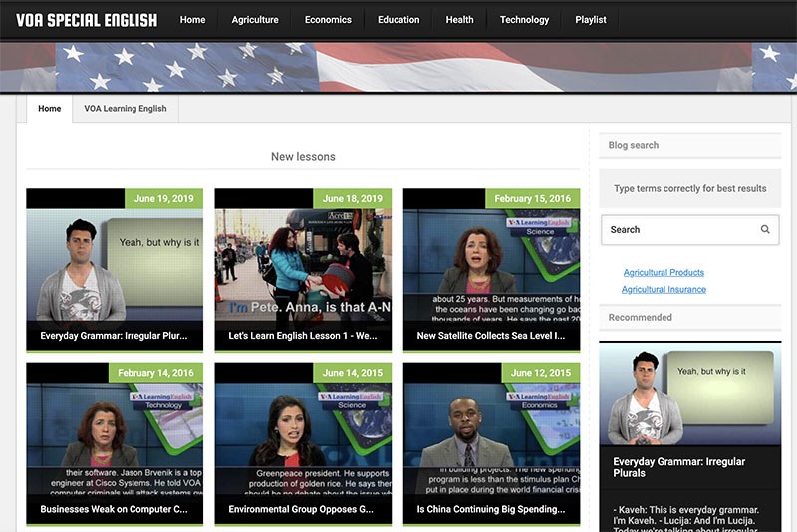
Task: Open the Everyday Grammar: Irregular Plur... lesson thumbnail
Action: [x=115, y=270]
